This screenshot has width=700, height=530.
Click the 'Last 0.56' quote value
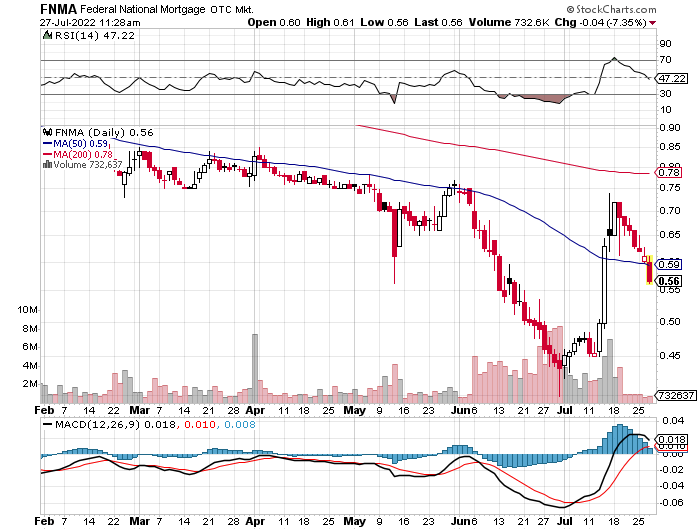click(438, 22)
